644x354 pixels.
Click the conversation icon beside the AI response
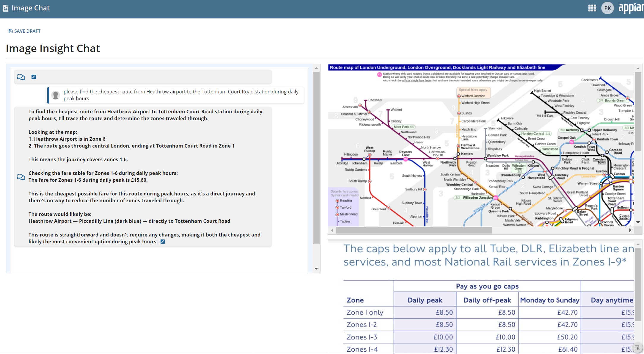[x=21, y=177]
